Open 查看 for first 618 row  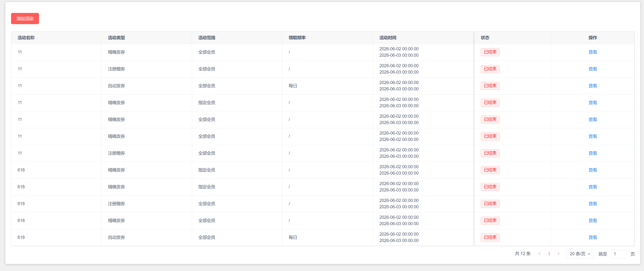[x=592, y=170]
